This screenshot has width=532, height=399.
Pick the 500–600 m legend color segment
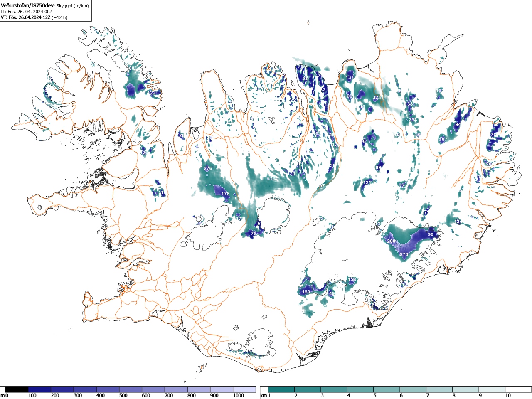click(131, 389)
